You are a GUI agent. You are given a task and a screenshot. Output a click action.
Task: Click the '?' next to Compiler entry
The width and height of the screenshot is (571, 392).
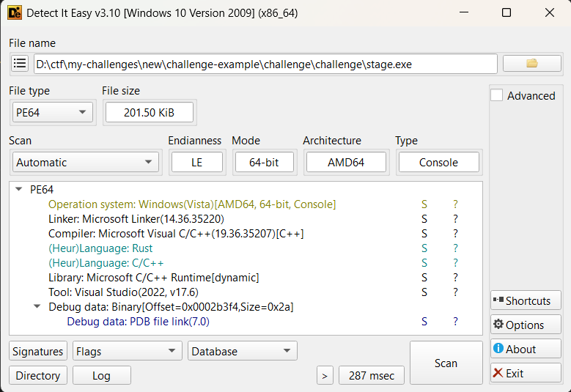click(x=455, y=233)
